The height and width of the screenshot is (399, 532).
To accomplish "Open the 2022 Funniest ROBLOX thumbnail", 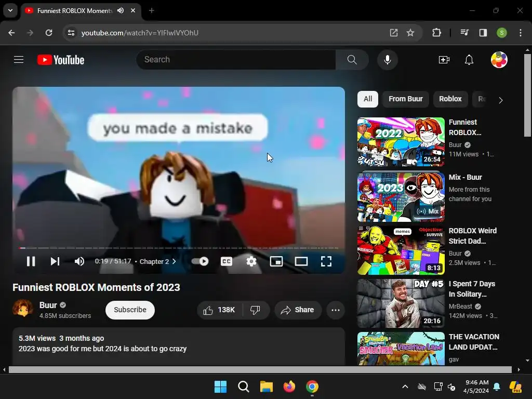I will (401, 142).
